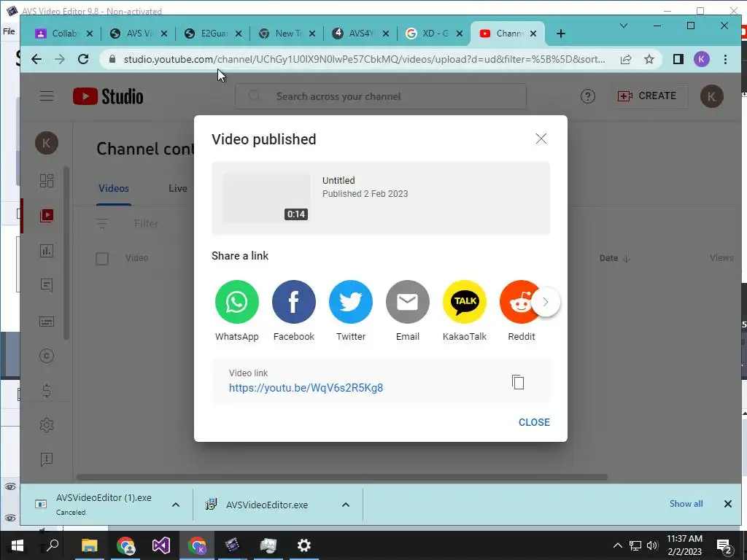Close the downloads bar
This screenshot has width=747, height=560.
tap(727, 504)
